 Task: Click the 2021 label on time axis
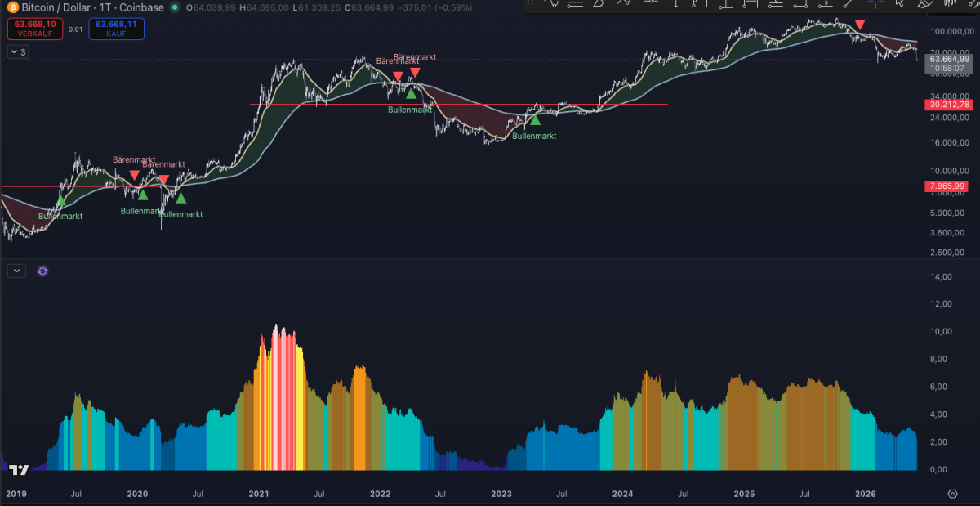coord(259,495)
